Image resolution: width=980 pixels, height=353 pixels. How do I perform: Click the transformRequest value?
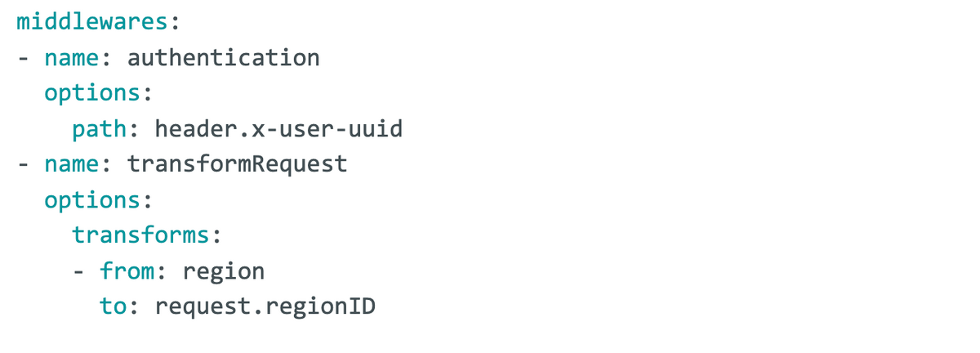(238, 164)
